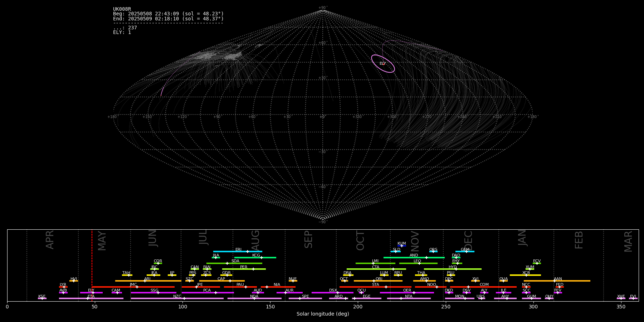Click the UK008R station title text
The width and height of the screenshot is (644, 322).
click(122, 9)
